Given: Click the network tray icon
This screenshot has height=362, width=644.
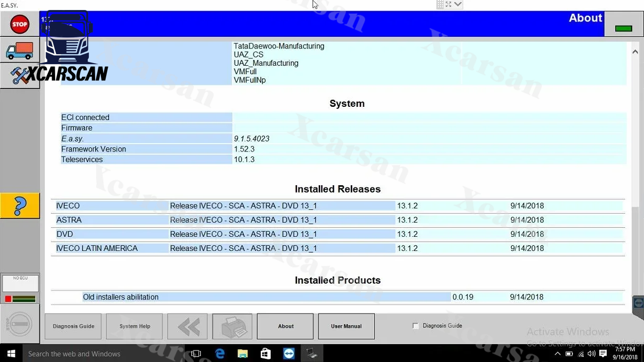Looking at the screenshot, I should pyautogui.click(x=580, y=354).
